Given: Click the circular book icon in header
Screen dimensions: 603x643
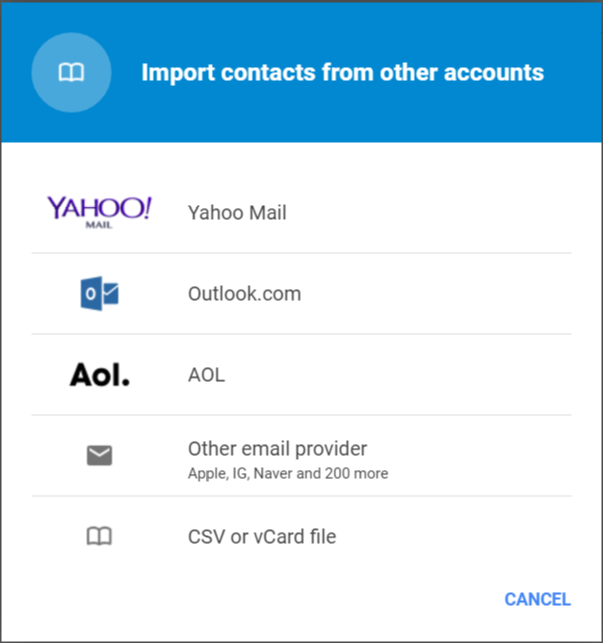Looking at the screenshot, I should [70, 73].
